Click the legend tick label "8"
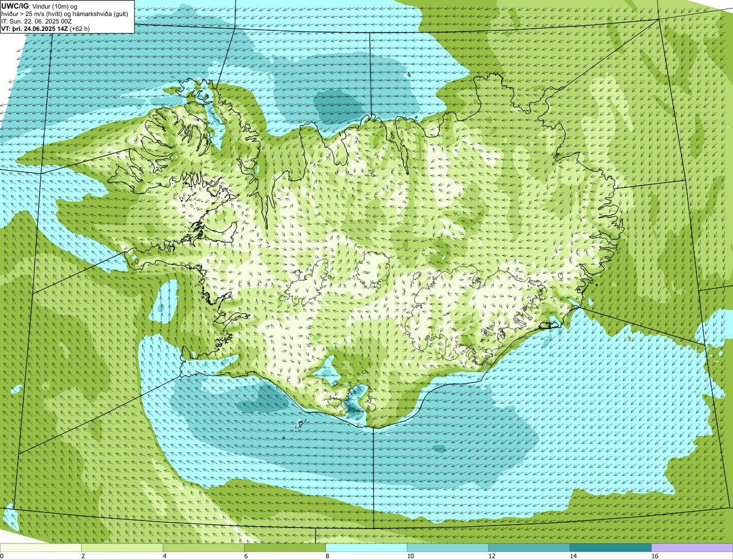 [x=328, y=556]
